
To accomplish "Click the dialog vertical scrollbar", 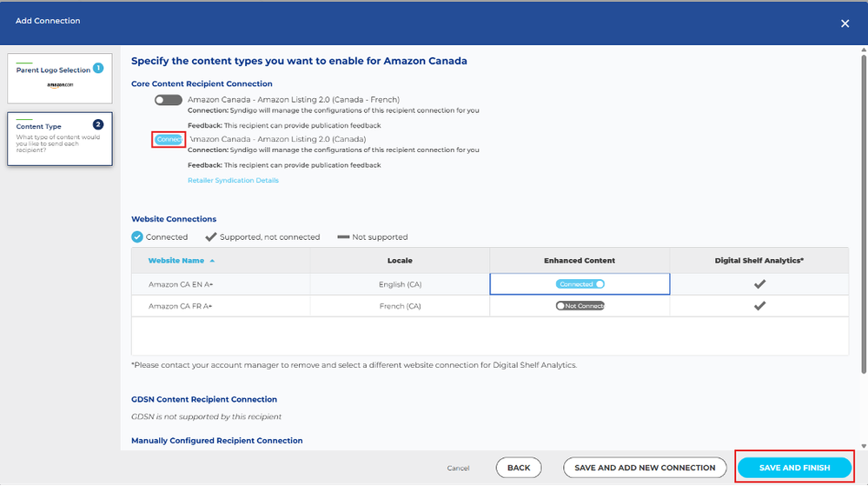I will (x=864, y=213).
